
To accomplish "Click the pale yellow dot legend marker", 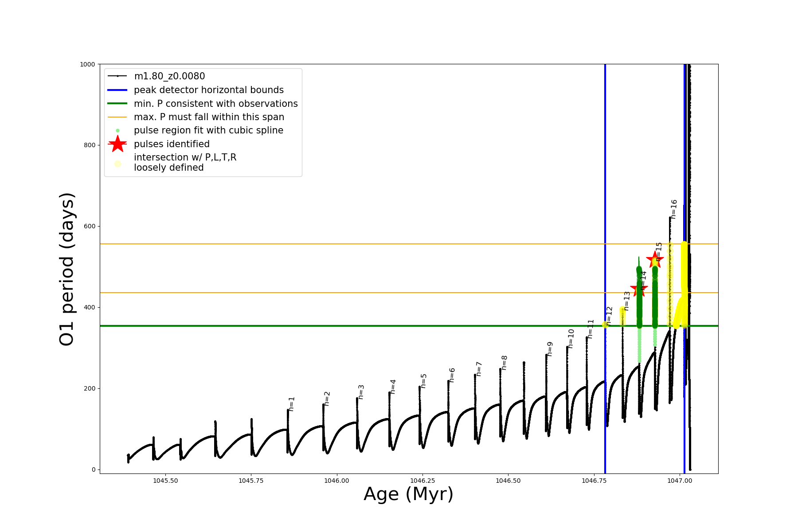I will pyautogui.click(x=117, y=164).
